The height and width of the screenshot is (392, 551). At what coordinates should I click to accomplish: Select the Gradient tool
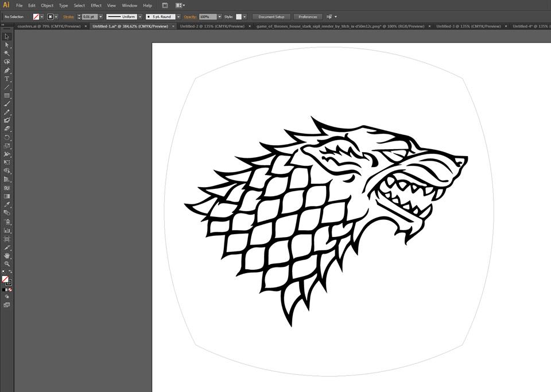click(7, 196)
